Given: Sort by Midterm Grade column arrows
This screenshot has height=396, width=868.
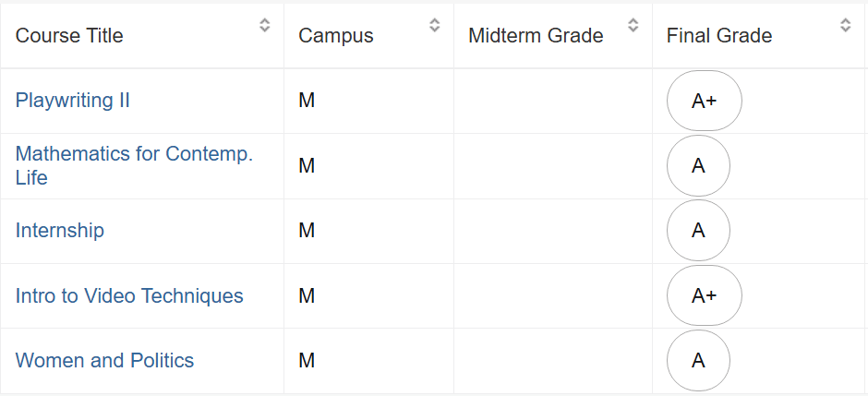Looking at the screenshot, I should click(633, 25).
